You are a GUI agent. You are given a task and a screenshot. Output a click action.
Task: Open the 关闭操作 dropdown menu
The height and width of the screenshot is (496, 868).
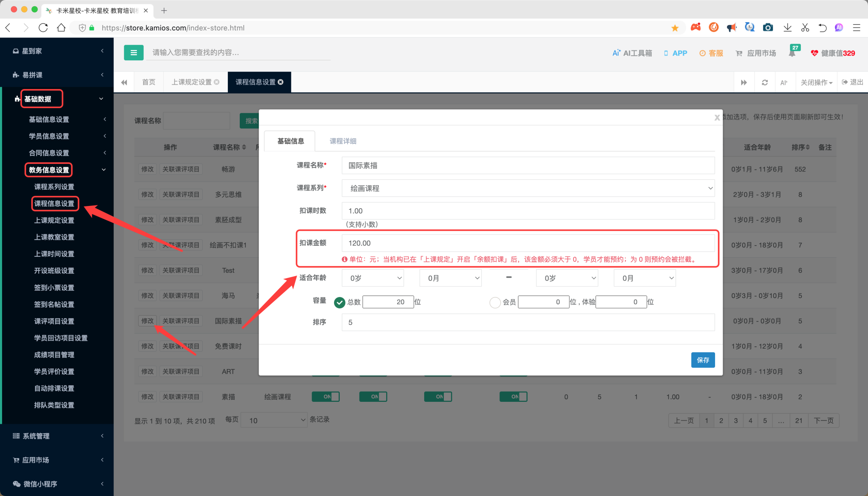[x=816, y=82]
